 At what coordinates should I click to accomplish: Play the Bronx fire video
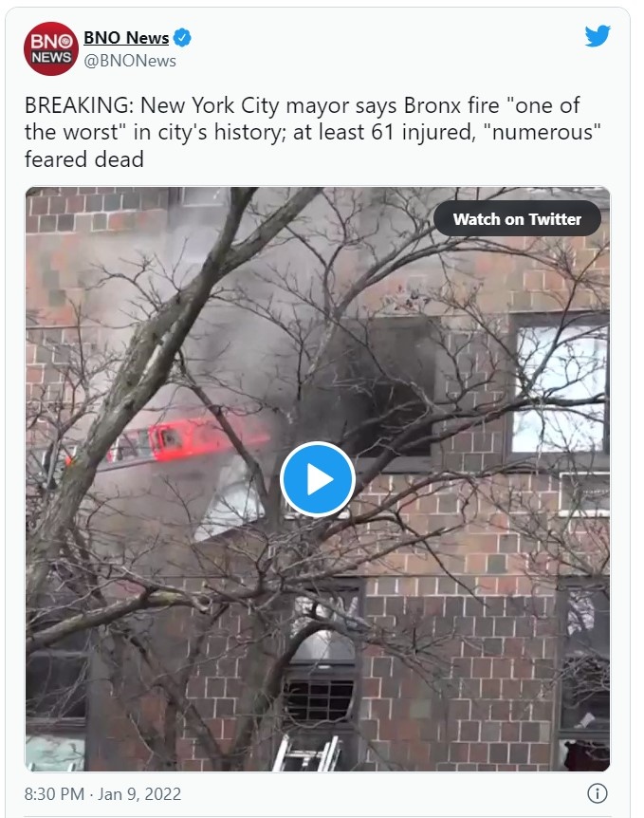pos(318,479)
